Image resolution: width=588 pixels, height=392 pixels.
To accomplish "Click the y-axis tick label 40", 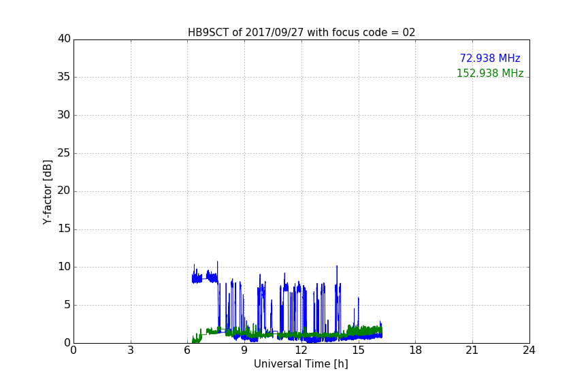I will (64, 39).
